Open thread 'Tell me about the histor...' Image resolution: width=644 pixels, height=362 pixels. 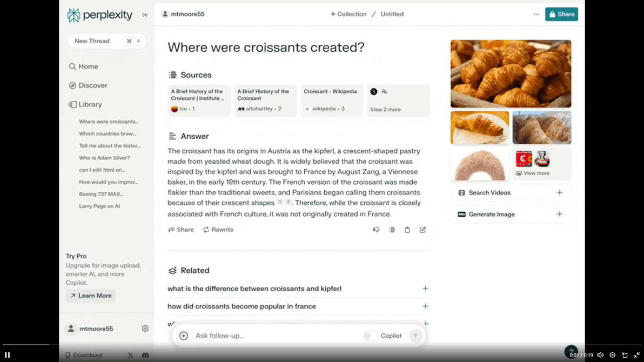click(110, 145)
